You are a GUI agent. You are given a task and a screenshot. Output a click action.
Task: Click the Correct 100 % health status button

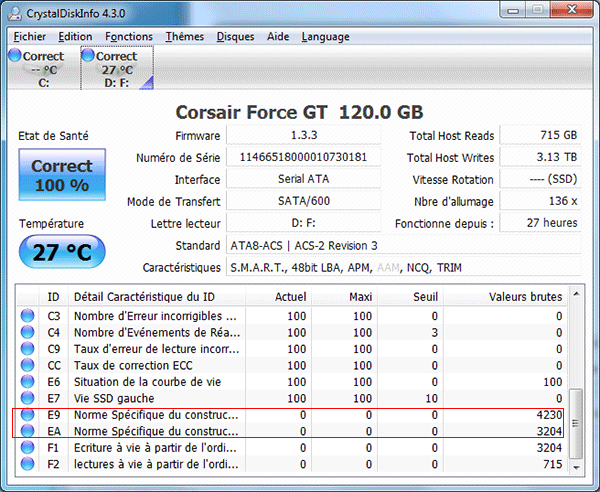[x=62, y=174]
